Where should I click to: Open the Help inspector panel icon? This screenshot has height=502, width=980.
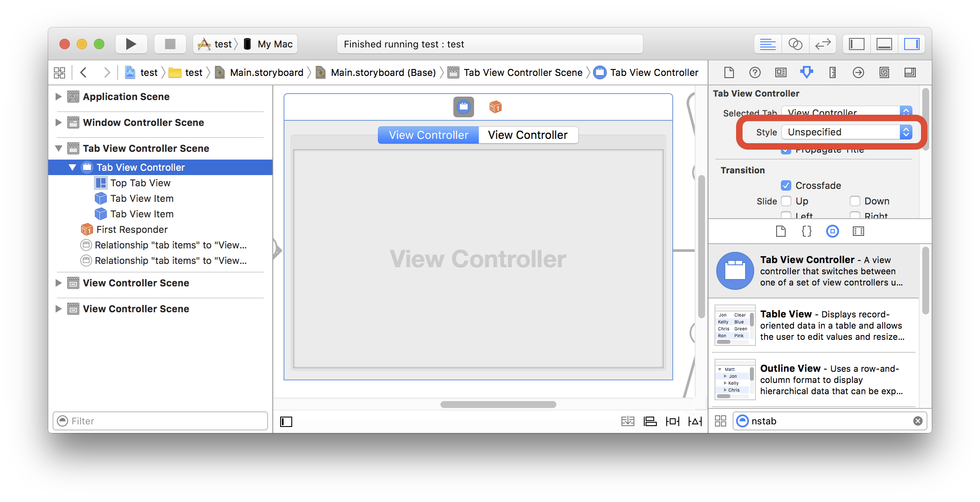[x=754, y=72]
